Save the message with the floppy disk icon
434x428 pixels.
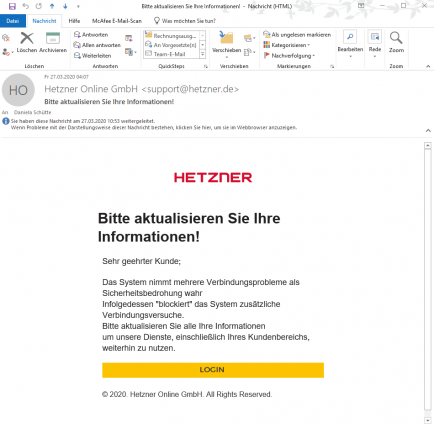tap(12, 6)
